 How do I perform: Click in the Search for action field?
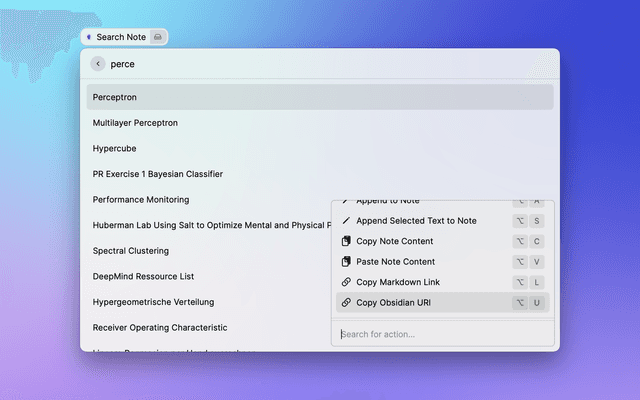click(x=440, y=334)
